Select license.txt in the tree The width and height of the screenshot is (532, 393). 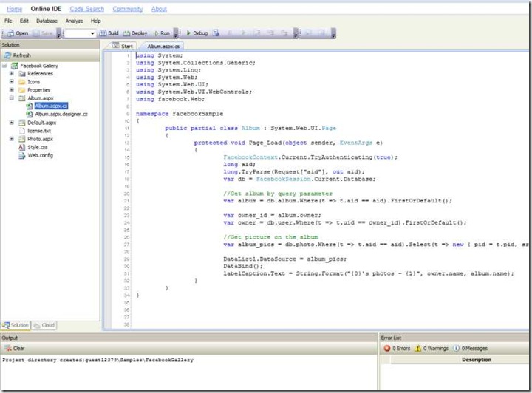(39, 131)
